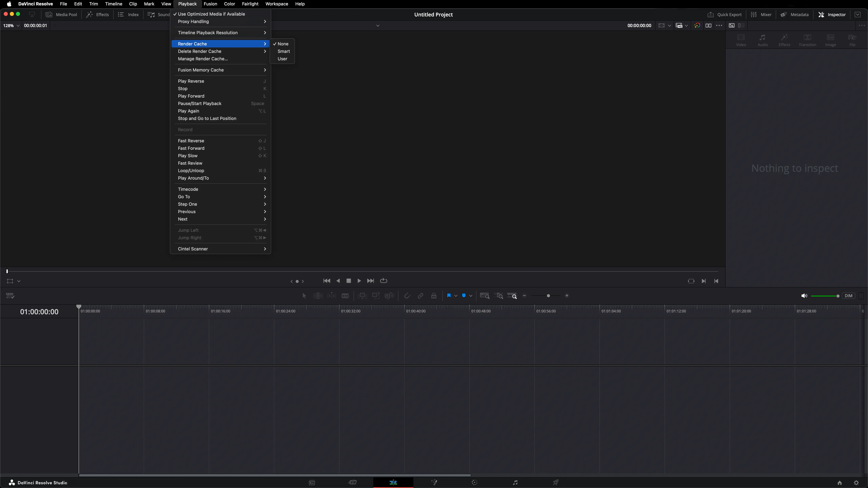Select Smart render cache option

point(283,51)
